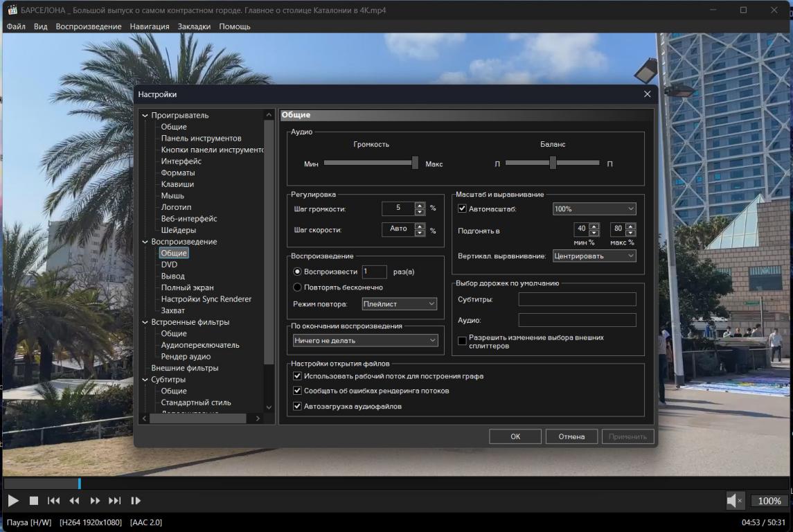Click the fast-forward (increase speed) icon
Image resolution: width=793 pixels, height=532 pixels.
(95, 500)
